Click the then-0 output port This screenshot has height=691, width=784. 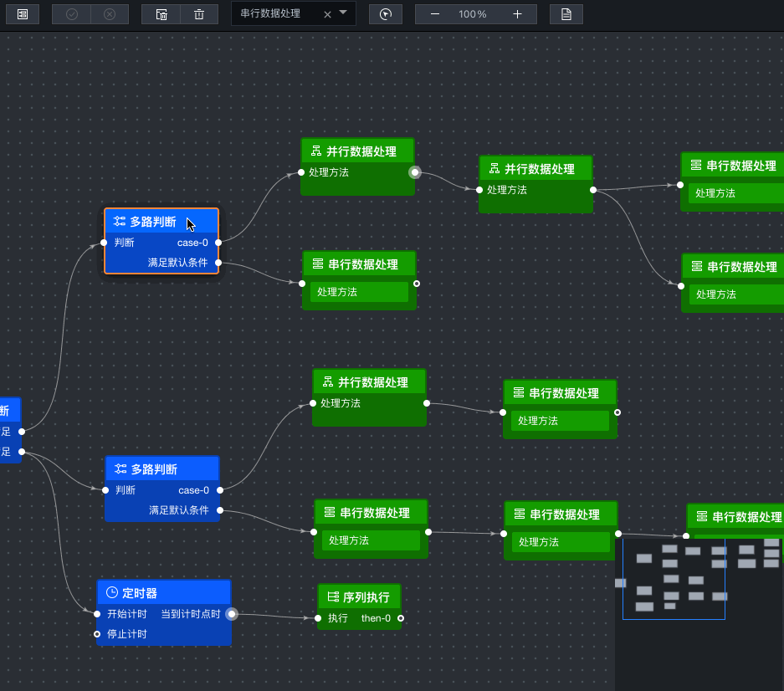(x=401, y=618)
